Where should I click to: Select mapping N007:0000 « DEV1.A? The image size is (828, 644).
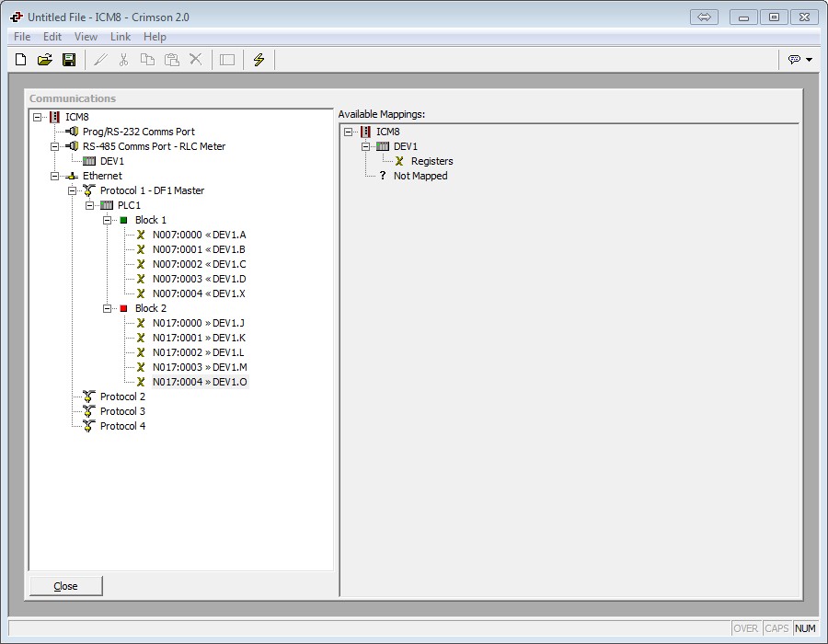[199, 235]
